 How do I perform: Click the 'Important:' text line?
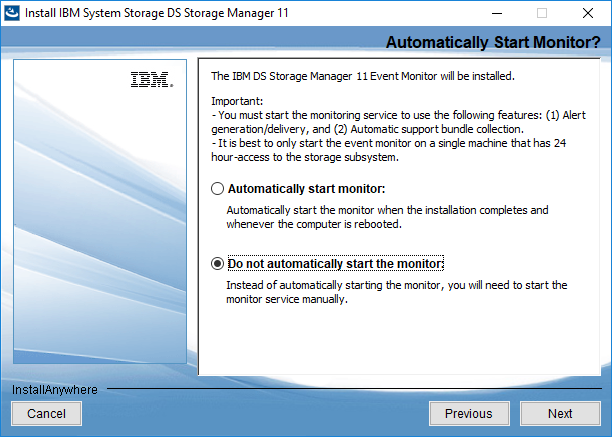coord(237,101)
